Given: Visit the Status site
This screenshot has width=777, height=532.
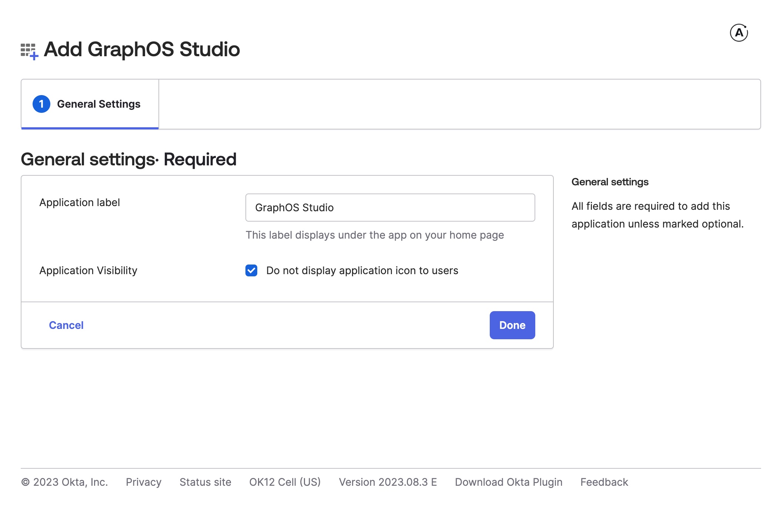Looking at the screenshot, I should click(x=205, y=482).
